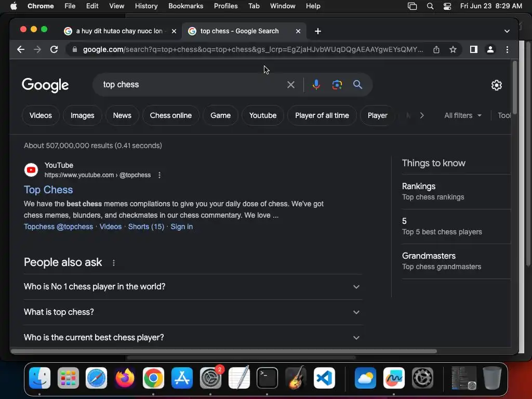Click the forward navigation arrow
Screen dimensions: 532x399
pos(37,49)
